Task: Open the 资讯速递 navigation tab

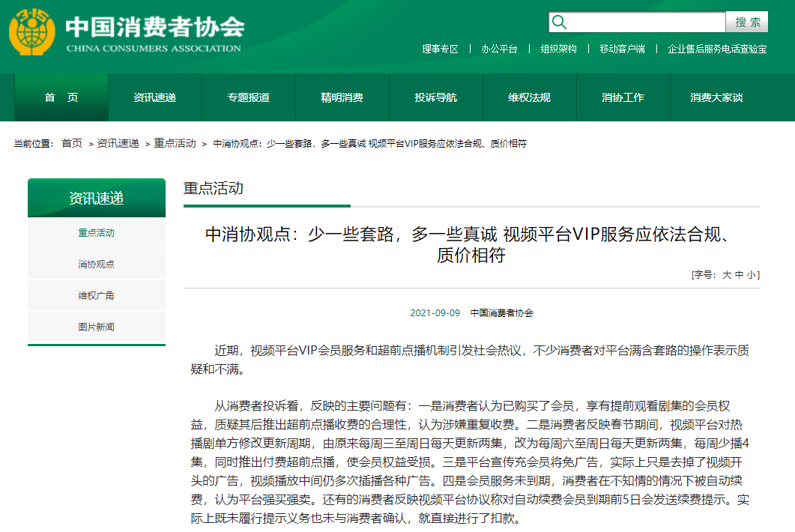Action: click(x=155, y=97)
